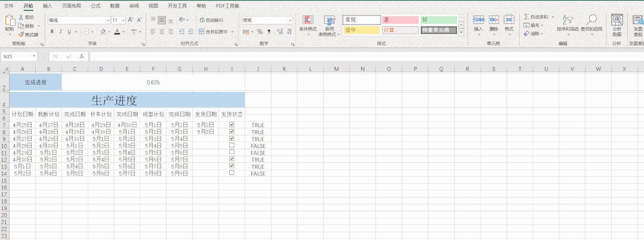Click the text orientation icon
Viewport: 644px width, 240px height.
pyautogui.click(x=182, y=20)
